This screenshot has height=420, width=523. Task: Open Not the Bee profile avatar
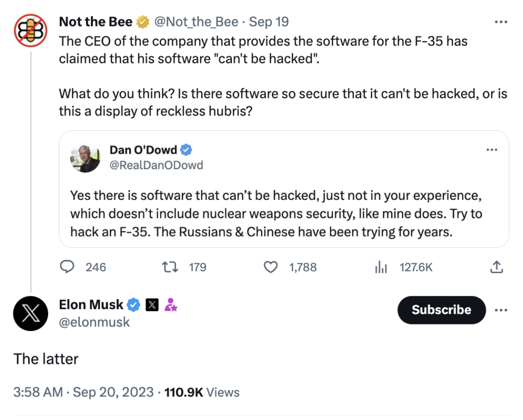[x=30, y=30]
